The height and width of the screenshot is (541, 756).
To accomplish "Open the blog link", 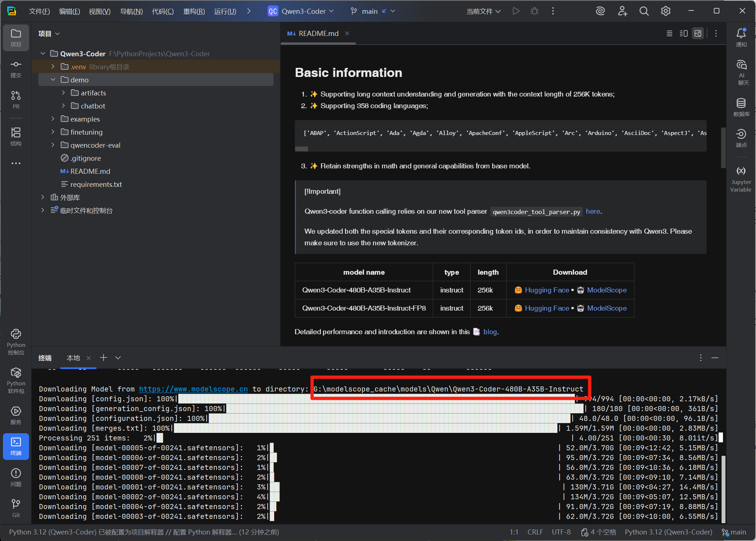I will pos(490,332).
